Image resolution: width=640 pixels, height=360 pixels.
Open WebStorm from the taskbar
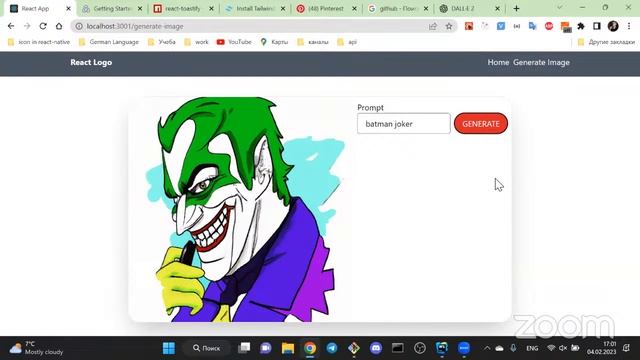click(442, 348)
